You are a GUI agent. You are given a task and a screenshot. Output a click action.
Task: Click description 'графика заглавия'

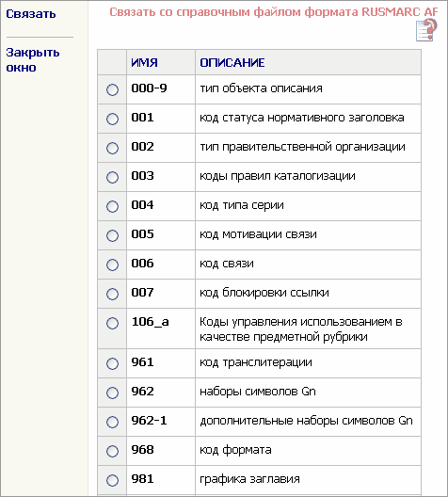(x=249, y=479)
